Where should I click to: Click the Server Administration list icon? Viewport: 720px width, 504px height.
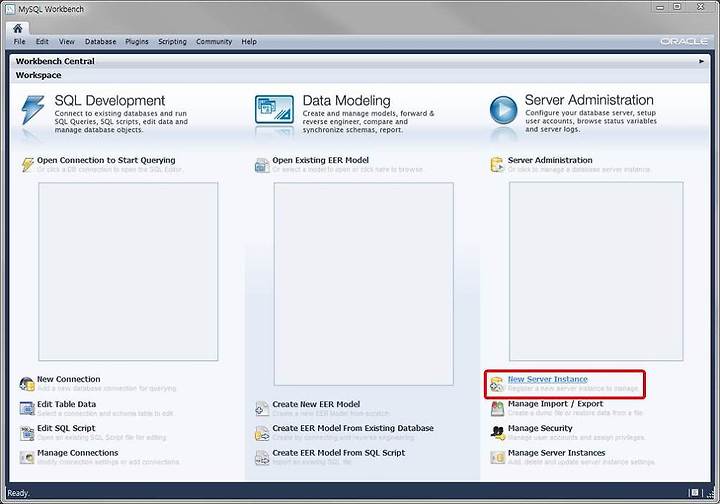(x=497, y=164)
